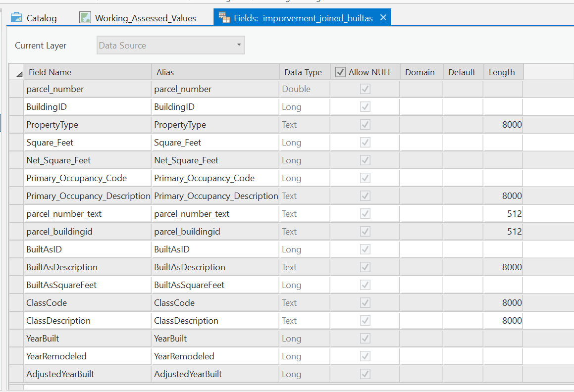Screen dimensions: 574x392
Task: Click the select-all corner triangle in header
Action: click(x=19, y=74)
